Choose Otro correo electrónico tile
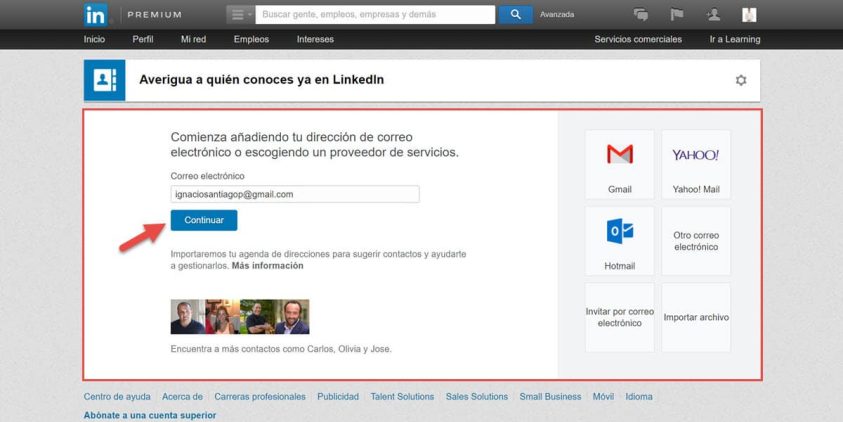The height and width of the screenshot is (422, 843). click(696, 241)
